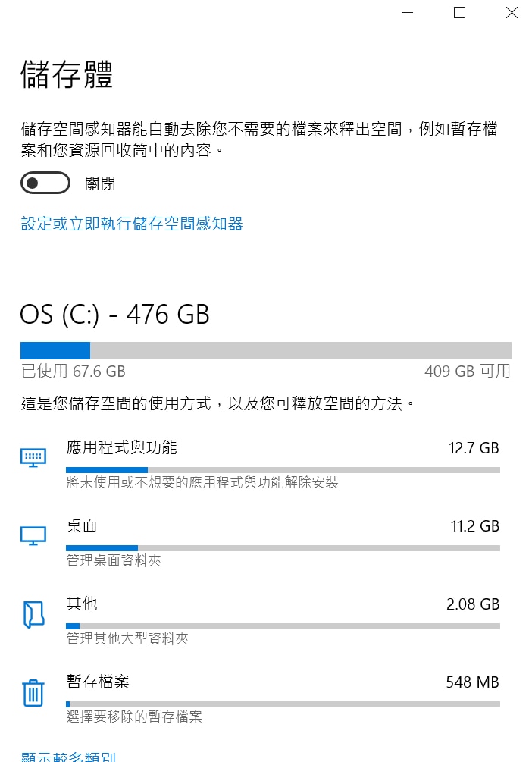Screen dimensions: 532x762
Task: Toggle the 儲存空間感知器 switch on
Action: (x=45, y=183)
